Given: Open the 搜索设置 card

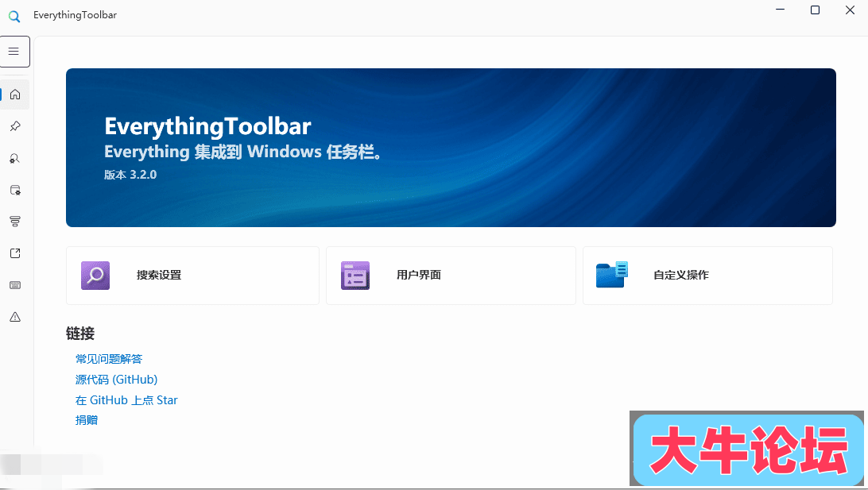Looking at the screenshot, I should click(192, 276).
